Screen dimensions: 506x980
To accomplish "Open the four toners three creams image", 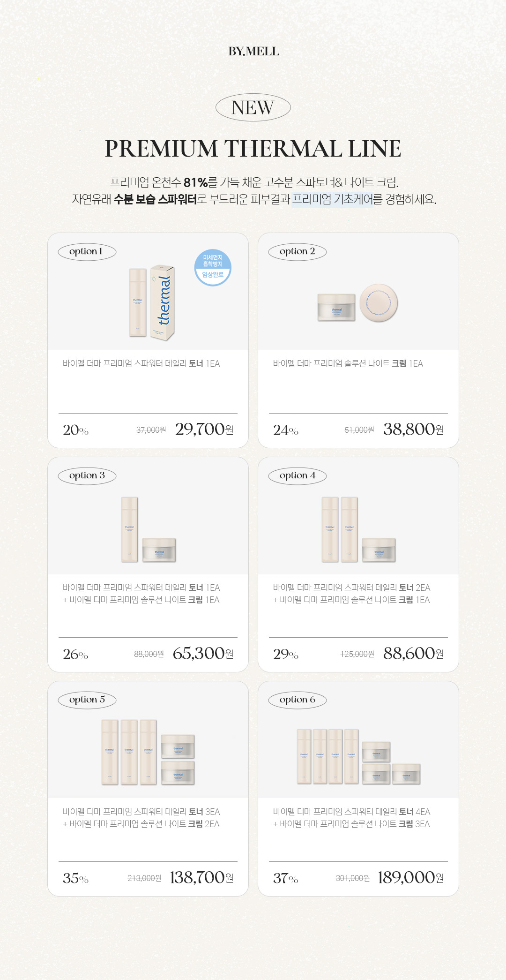I will point(358,756).
